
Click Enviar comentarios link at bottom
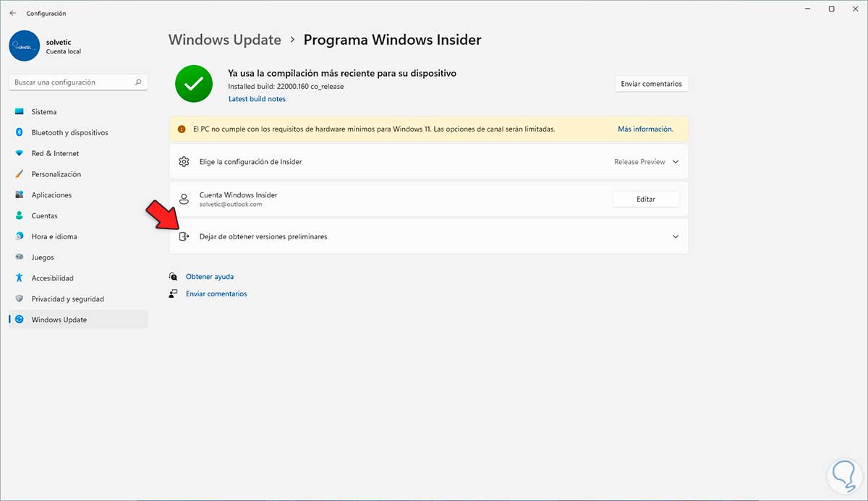tap(216, 294)
